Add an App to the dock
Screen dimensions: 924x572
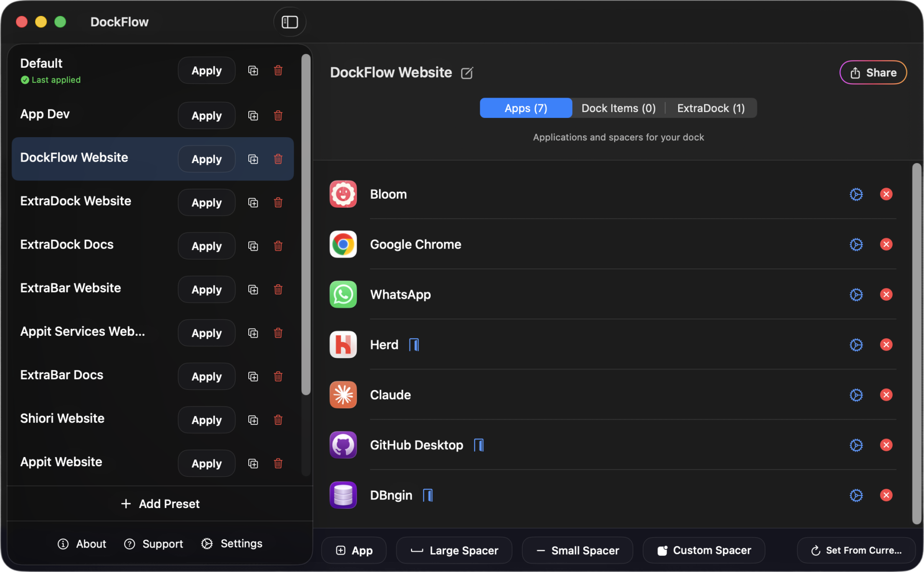click(x=354, y=550)
